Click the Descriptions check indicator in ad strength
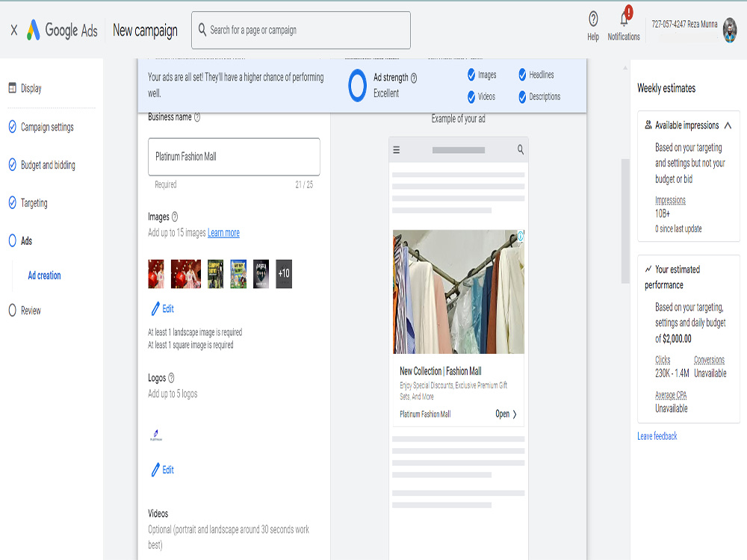The width and height of the screenshot is (747, 560). 522,96
